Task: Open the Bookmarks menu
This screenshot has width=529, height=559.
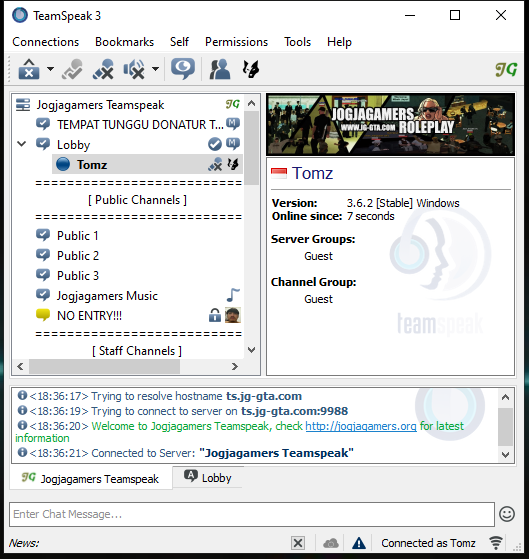Action: [x=124, y=42]
